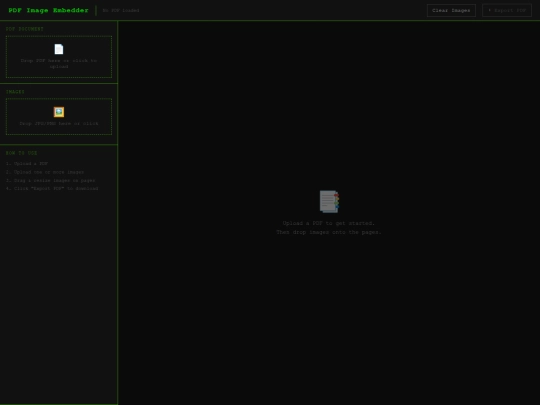Click 'Drop PDF here or click to upload' text
This screenshot has width=540, height=405.
pyautogui.click(x=59, y=63)
